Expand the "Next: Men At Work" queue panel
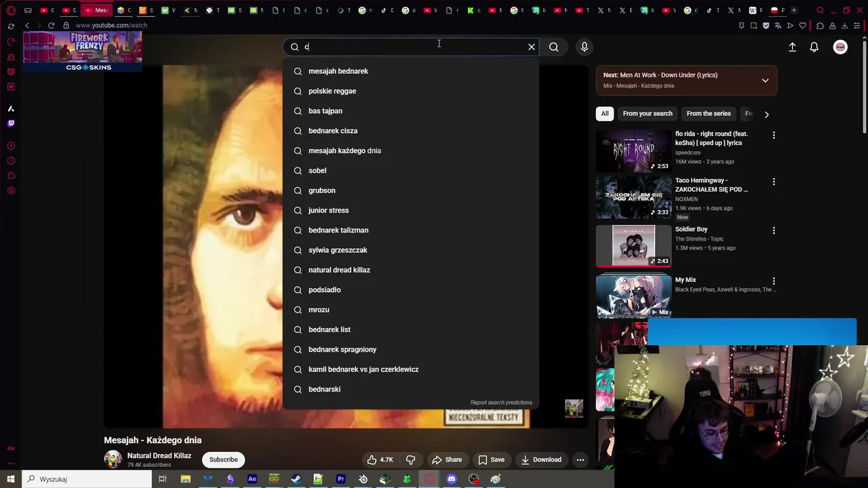868x488 pixels. coord(765,81)
